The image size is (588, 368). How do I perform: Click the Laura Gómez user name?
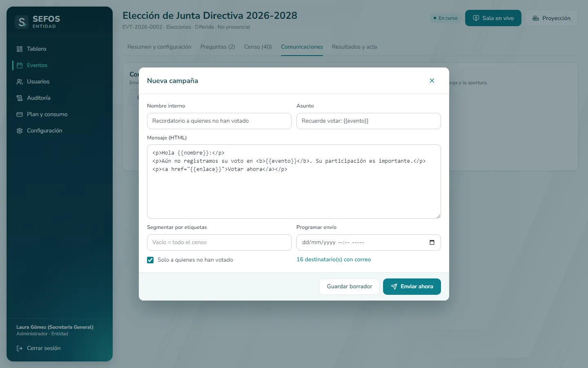click(x=55, y=327)
